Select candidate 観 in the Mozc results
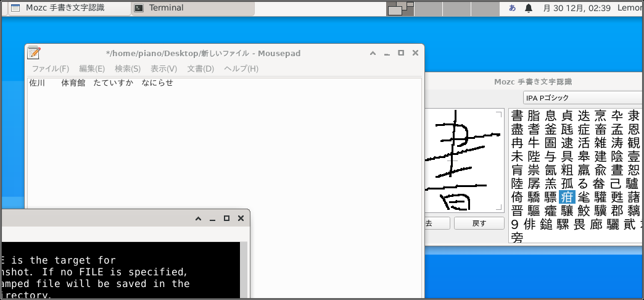This screenshot has height=300, width=644. [x=634, y=143]
